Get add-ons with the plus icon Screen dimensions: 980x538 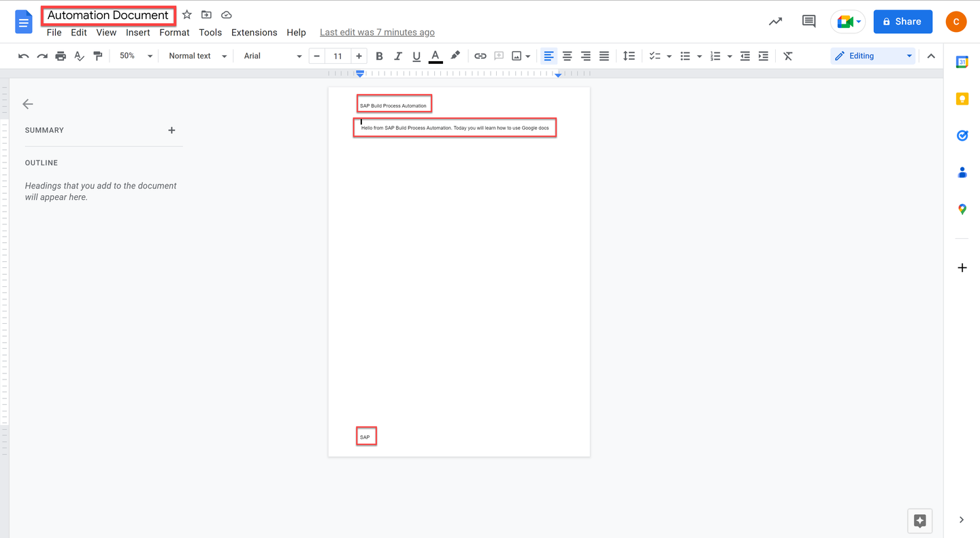pyautogui.click(x=962, y=268)
